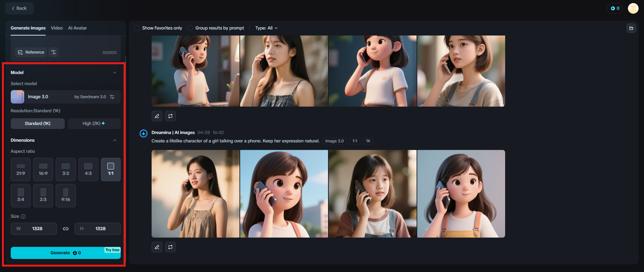
Task: Click the text style icon beside Reference
Action: point(54,52)
